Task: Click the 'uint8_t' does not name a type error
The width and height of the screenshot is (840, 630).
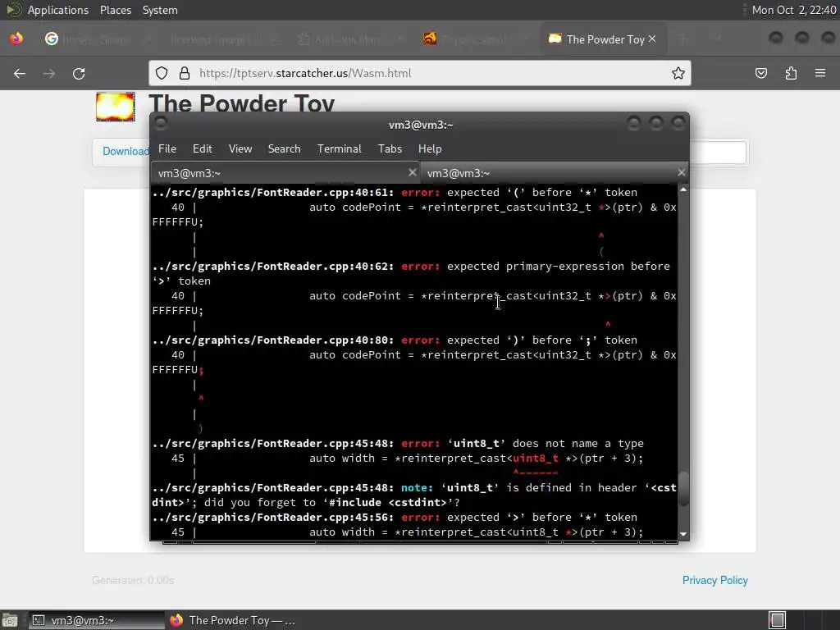Action: tap(398, 444)
